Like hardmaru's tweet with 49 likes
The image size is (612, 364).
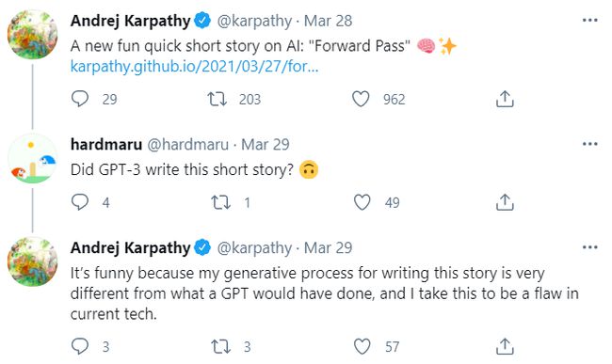pyautogui.click(x=362, y=202)
